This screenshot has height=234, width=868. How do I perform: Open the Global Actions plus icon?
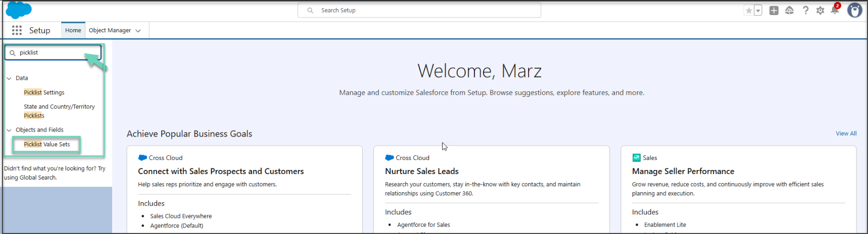(x=774, y=10)
